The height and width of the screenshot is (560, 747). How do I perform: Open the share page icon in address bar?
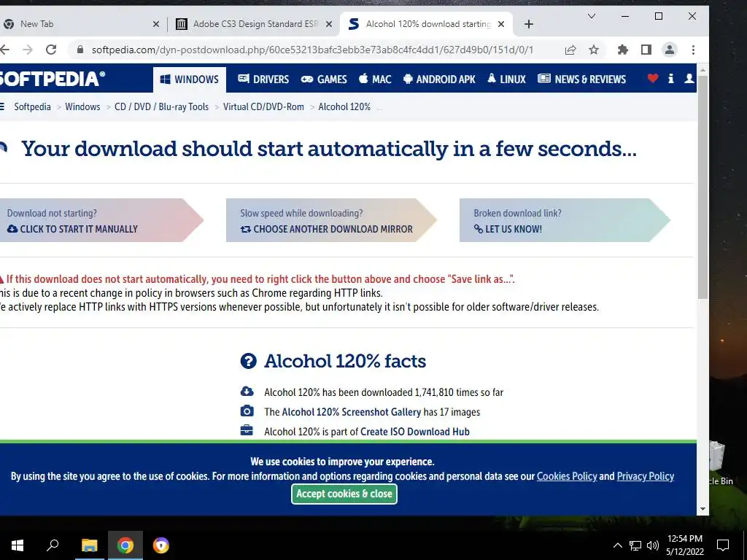[570, 50]
